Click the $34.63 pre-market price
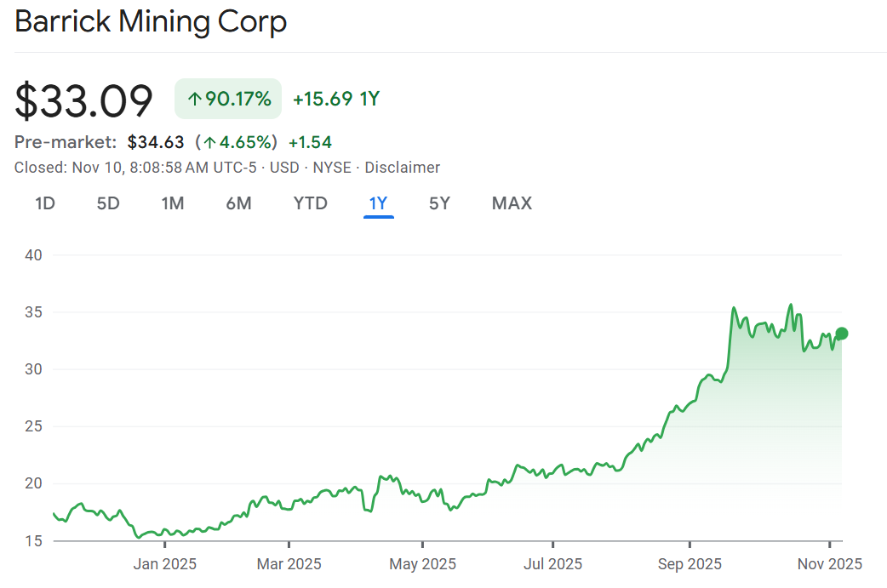 tap(156, 142)
